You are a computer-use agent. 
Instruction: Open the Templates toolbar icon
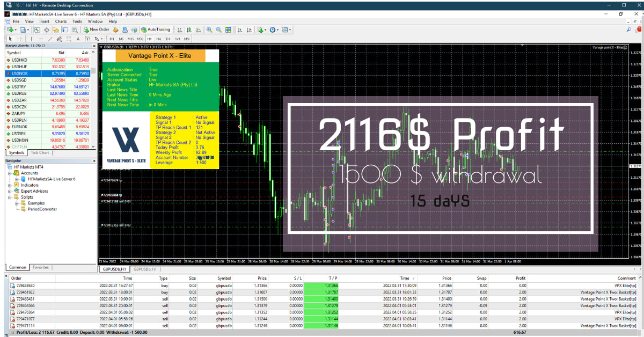point(285,30)
